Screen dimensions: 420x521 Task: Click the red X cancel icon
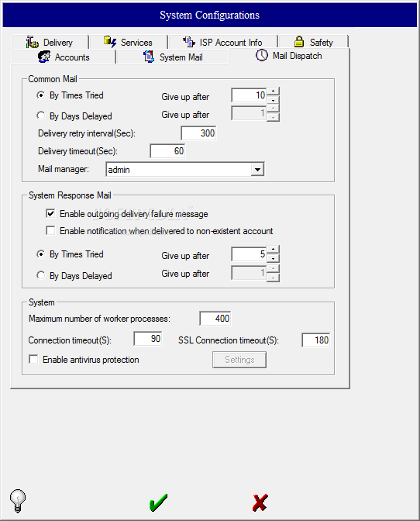[x=260, y=502]
